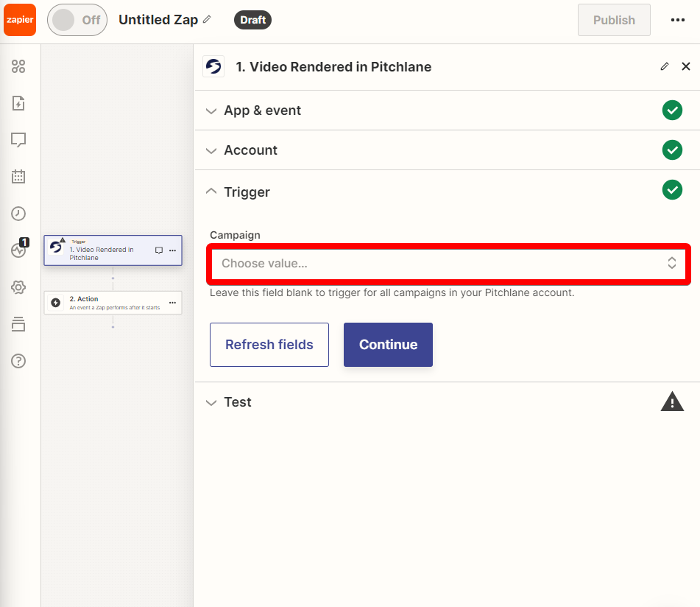Rename step using panel pencil icon
This screenshot has height=607, width=700.
pyautogui.click(x=664, y=66)
